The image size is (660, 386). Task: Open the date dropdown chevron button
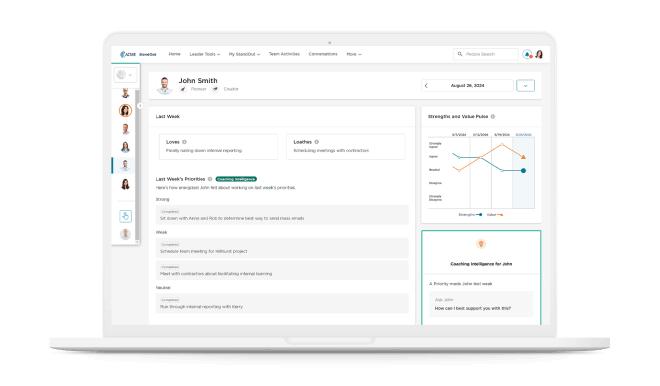(525, 86)
